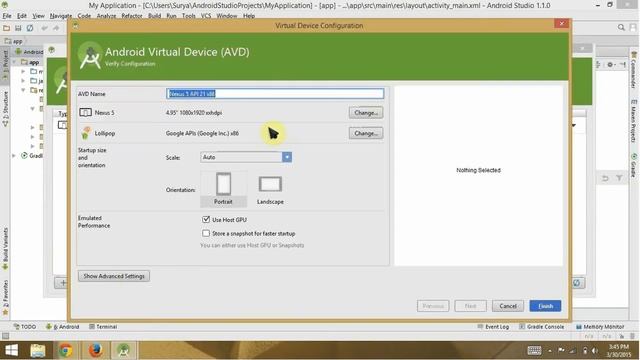Screen dimensions: 640x360
Task: Click the Nexus 5 device icon
Action: (85, 112)
